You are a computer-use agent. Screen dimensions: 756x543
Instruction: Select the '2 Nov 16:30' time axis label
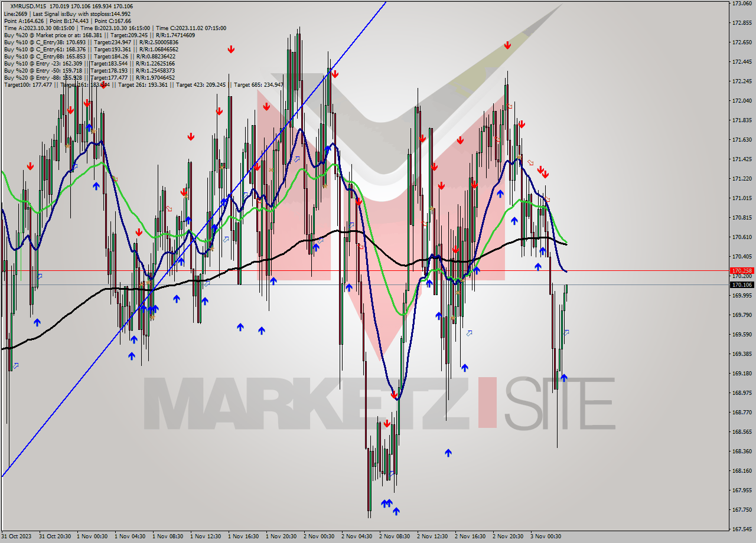[x=470, y=537]
